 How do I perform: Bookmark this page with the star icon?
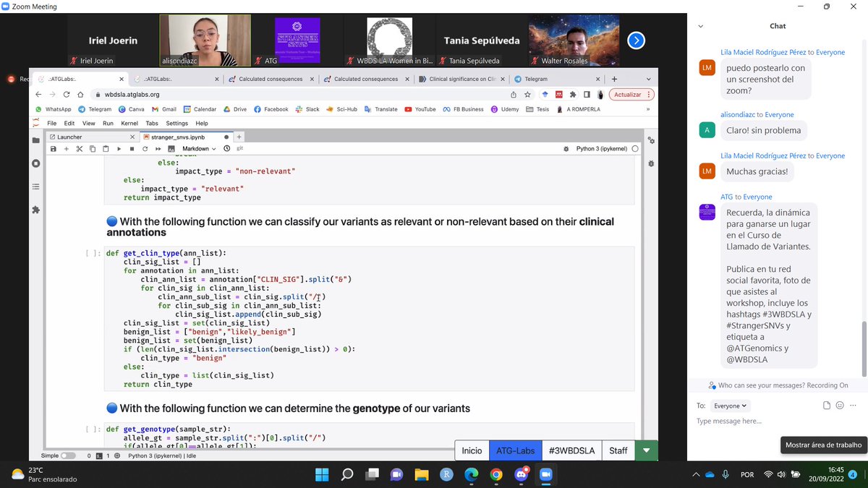528,94
